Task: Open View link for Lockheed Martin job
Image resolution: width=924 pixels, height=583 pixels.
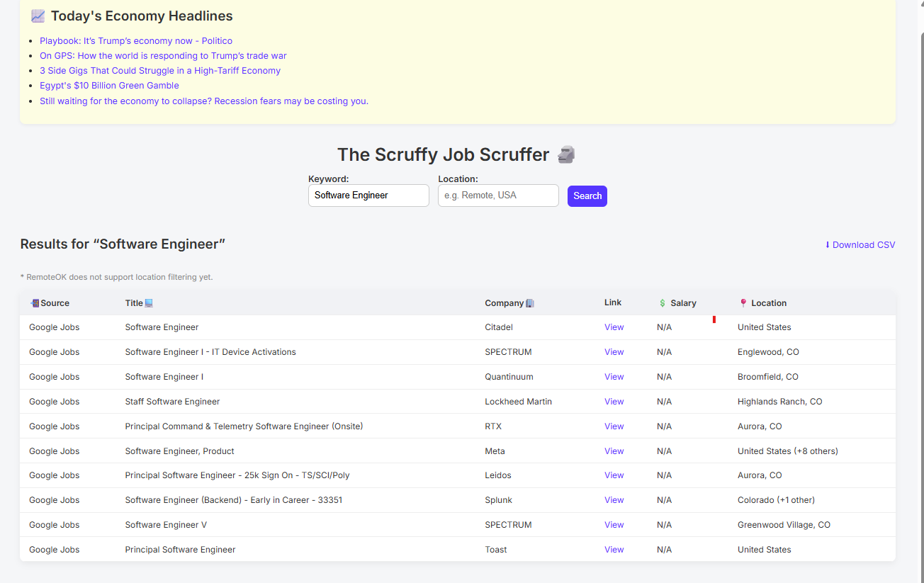Action: [614, 402]
